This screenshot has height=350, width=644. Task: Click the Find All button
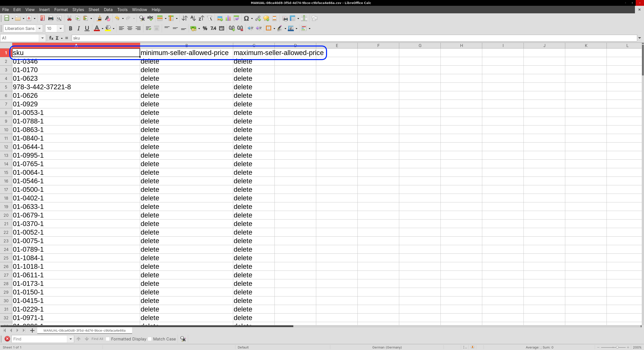point(97,339)
